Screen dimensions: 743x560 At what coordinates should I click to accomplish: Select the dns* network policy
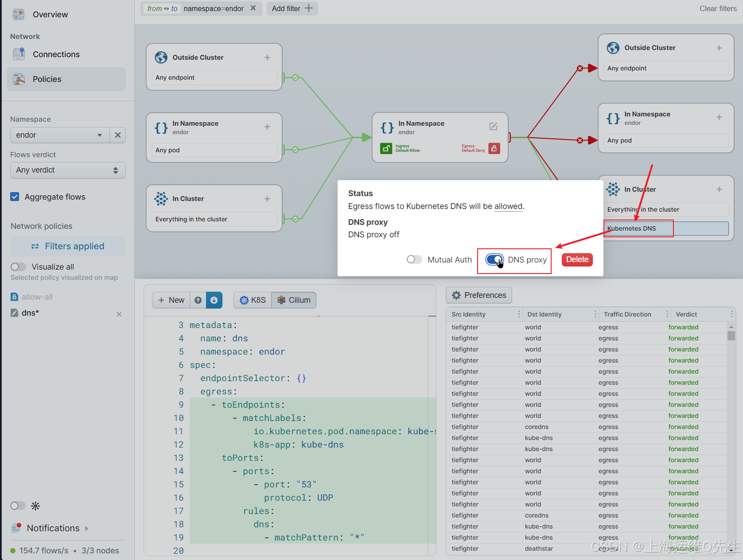pyautogui.click(x=30, y=313)
